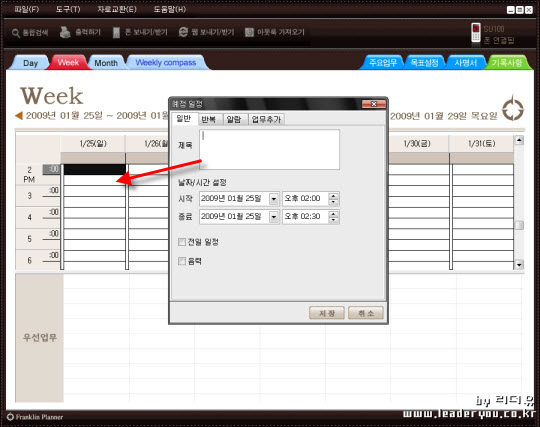The width and height of the screenshot is (540, 427).
Task: Switch to the Week tab
Action: click(x=68, y=63)
